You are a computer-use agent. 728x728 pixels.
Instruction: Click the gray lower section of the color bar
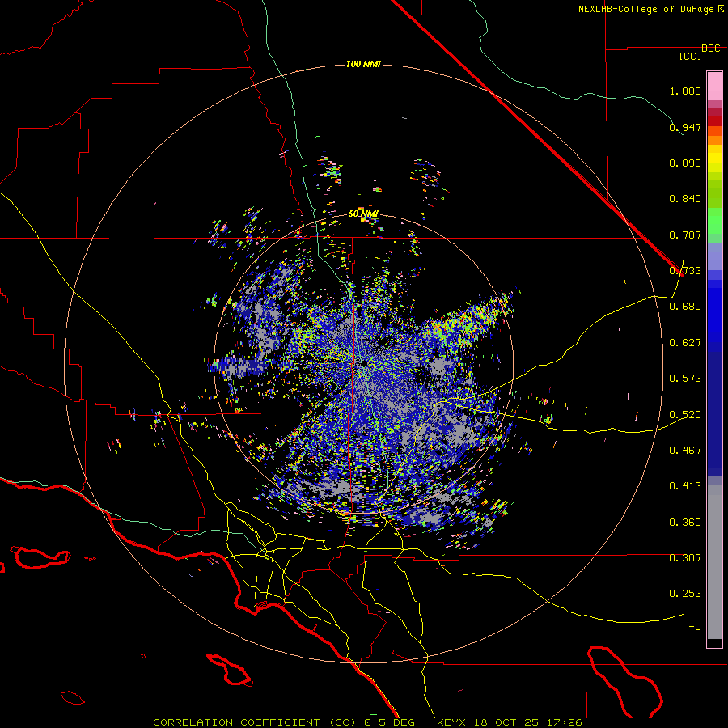(714, 562)
